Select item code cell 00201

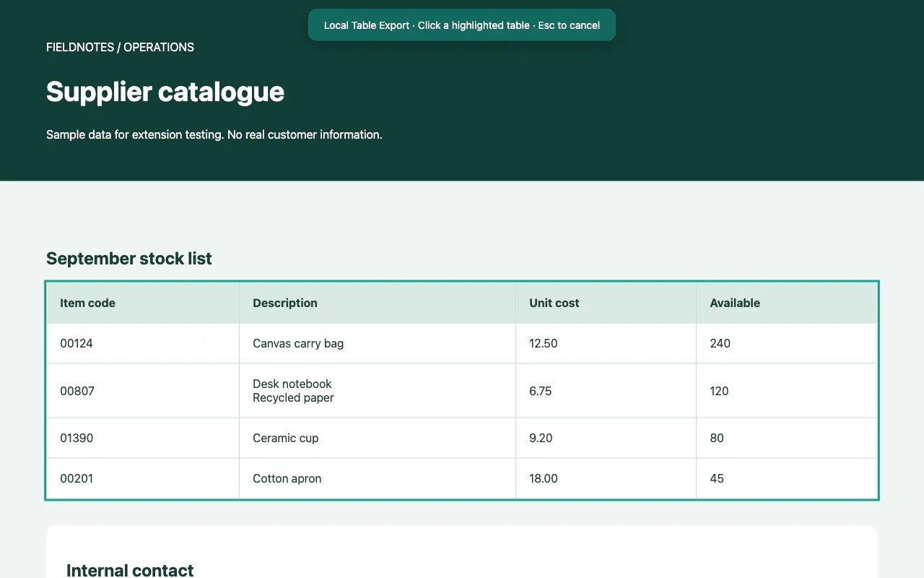pyautogui.click(x=143, y=478)
